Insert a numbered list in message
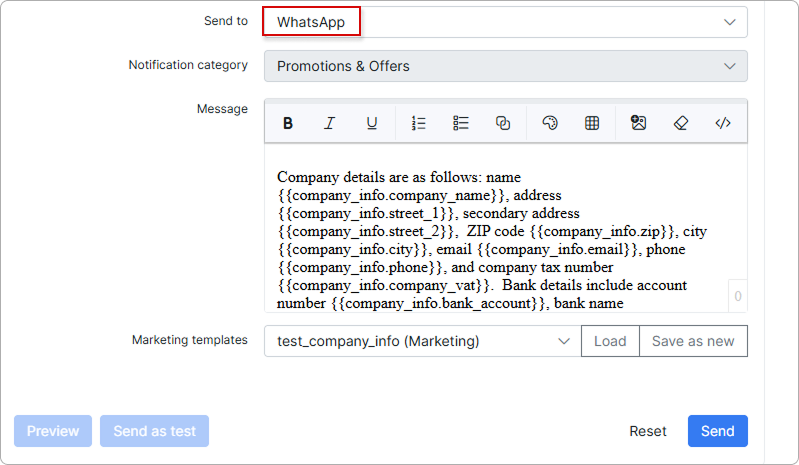Image resolution: width=799 pixels, height=465 pixels. (x=418, y=123)
